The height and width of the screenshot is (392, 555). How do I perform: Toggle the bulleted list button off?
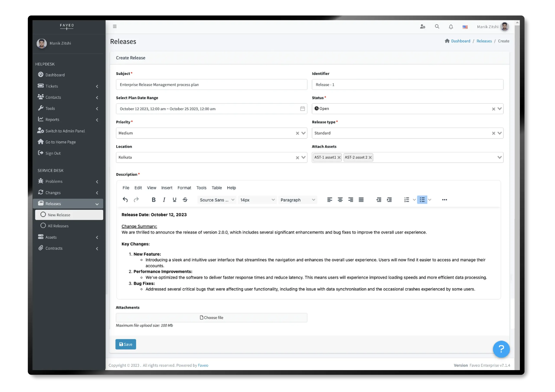tap(422, 200)
